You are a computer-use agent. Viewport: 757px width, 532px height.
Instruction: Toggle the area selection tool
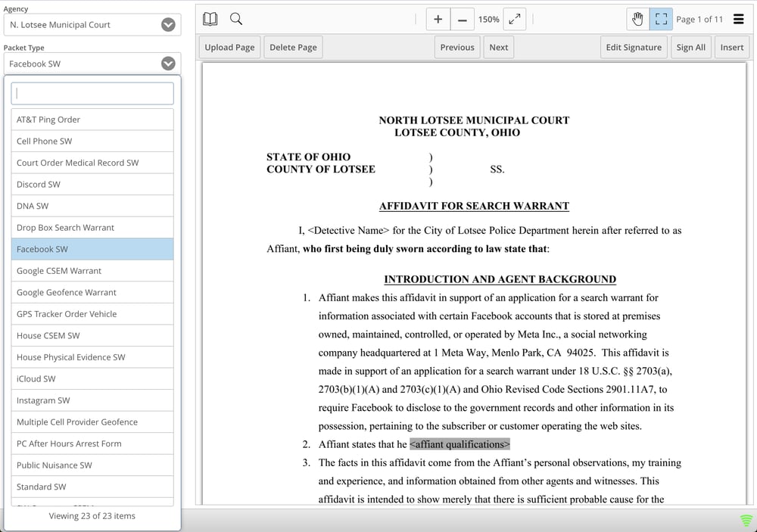click(x=661, y=20)
